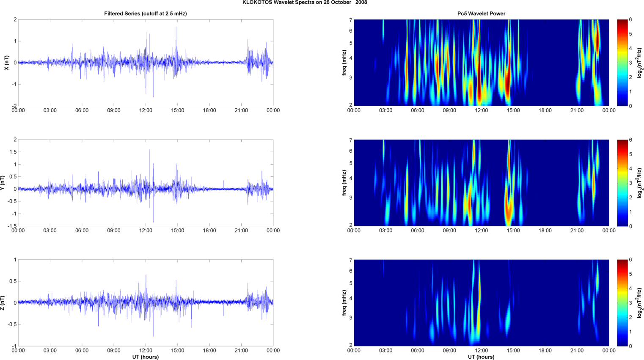Screen dimensions: 644x360
Task: Select the KLOKOTOS Wavelet Spectra figure title
Action: click(305, 3)
